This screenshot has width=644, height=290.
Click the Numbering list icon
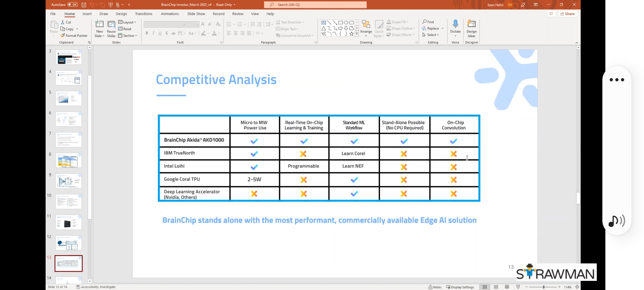point(240,24)
